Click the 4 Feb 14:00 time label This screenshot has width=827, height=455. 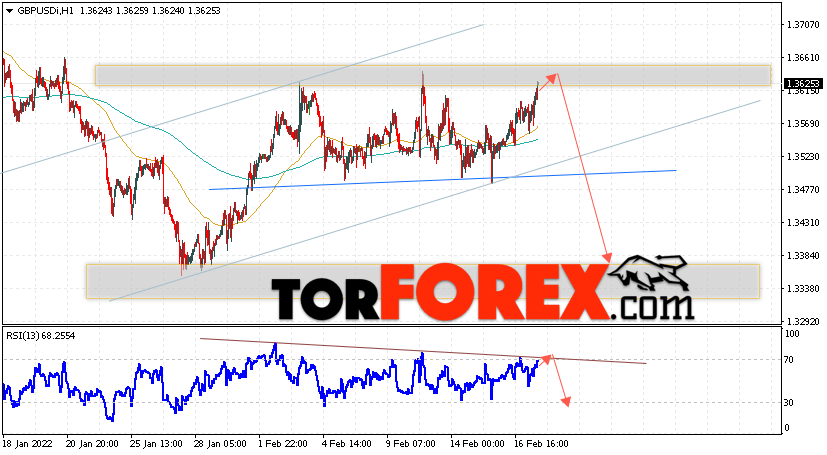tap(347, 443)
